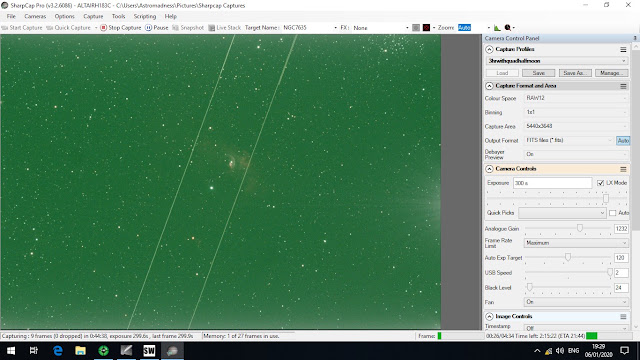
Task: Launch the SW app in taskbar
Action: [149, 351]
